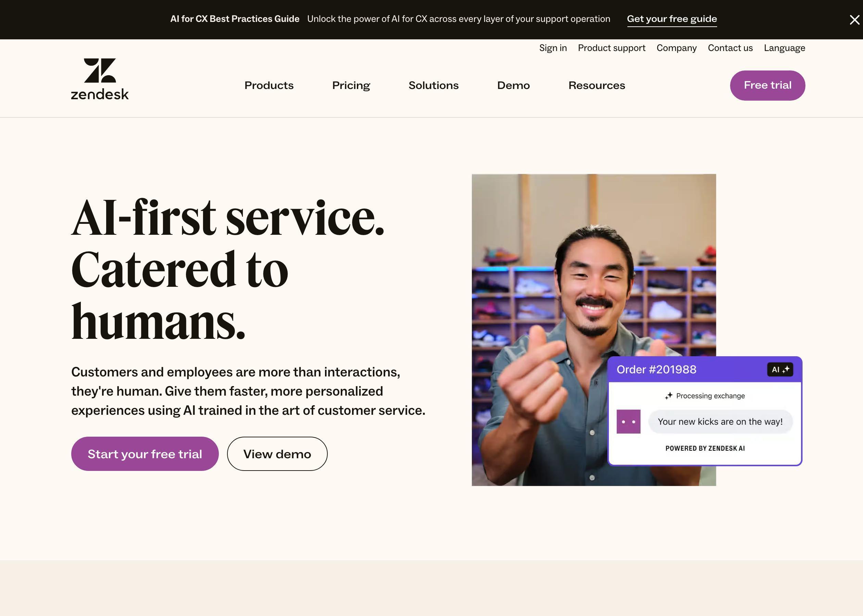The width and height of the screenshot is (863, 616).
Task: Click the chat bubble icon on order card
Action: [x=628, y=421]
